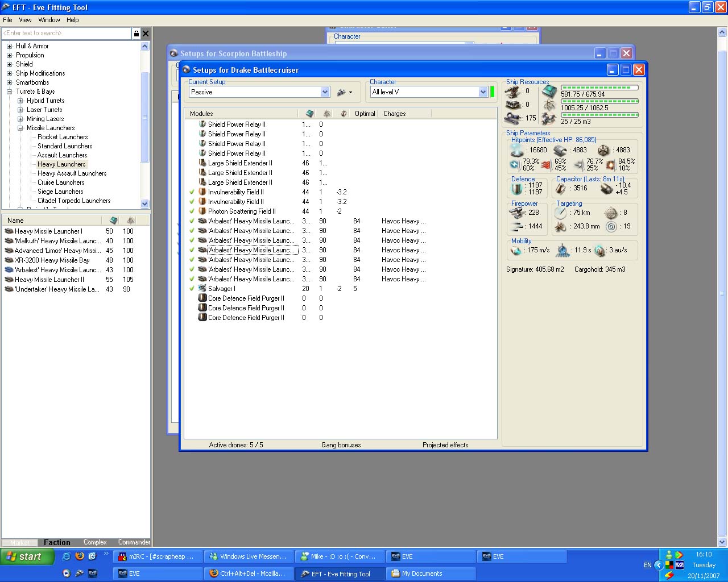Click the capacitor icon showing 3516

pyautogui.click(x=561, y=189)
